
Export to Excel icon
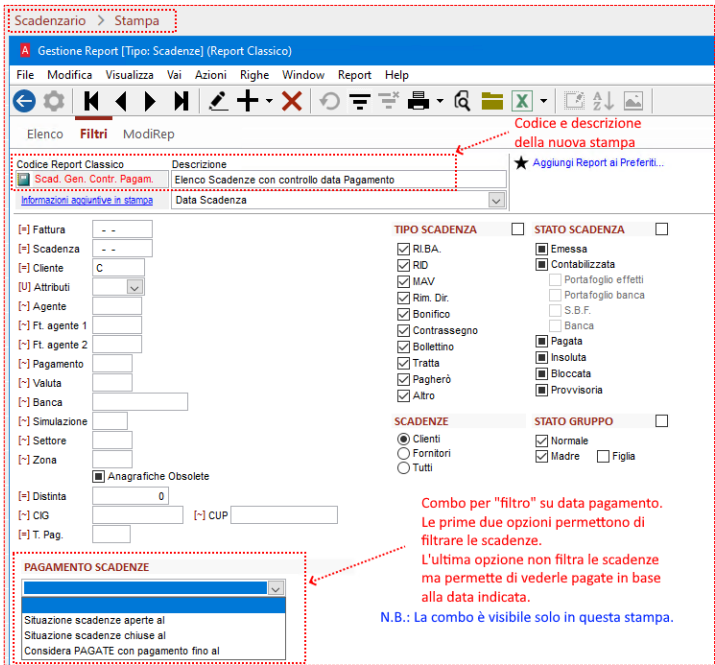[x=522, y=101]
